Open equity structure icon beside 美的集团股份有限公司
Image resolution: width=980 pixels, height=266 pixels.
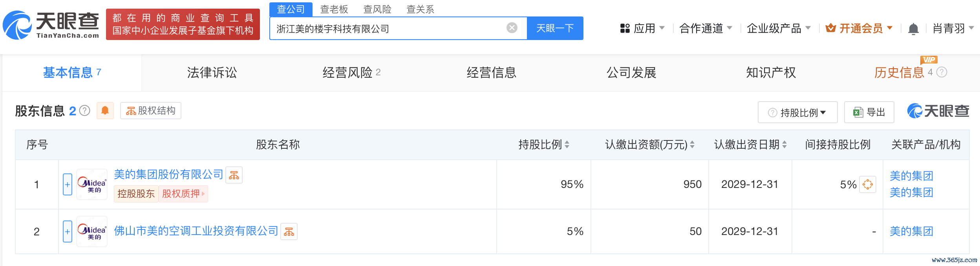pos(234,175)
